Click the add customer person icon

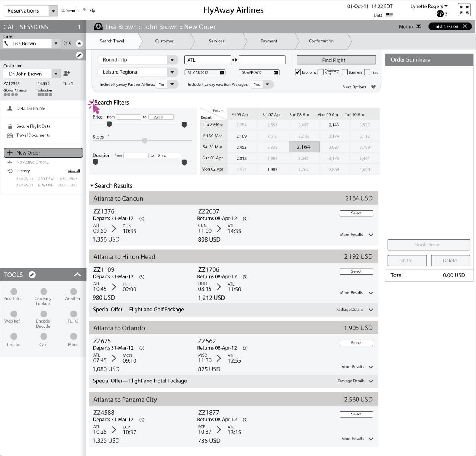[67, 74]
